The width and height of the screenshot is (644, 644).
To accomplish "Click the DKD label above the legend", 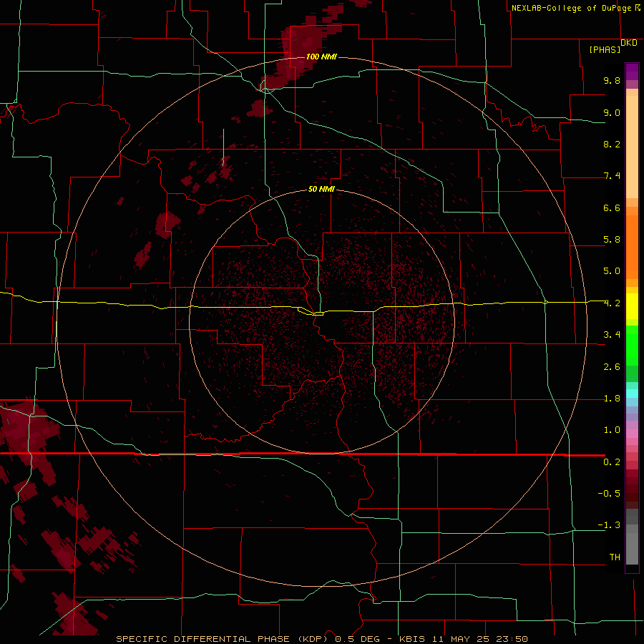I will 629,42.
